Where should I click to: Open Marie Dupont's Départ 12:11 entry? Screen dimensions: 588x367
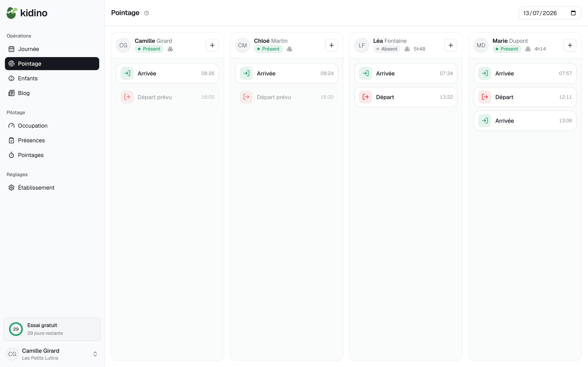click(x=525, y=97)
